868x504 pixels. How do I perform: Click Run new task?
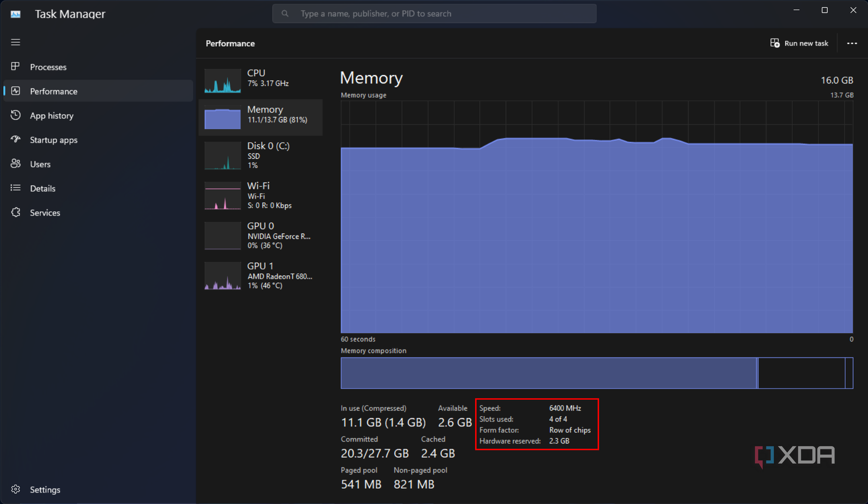coord(799,43)
